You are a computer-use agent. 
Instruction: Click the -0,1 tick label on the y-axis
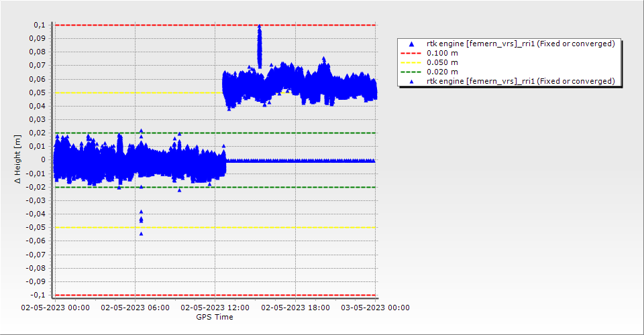[x=38, y=295]
